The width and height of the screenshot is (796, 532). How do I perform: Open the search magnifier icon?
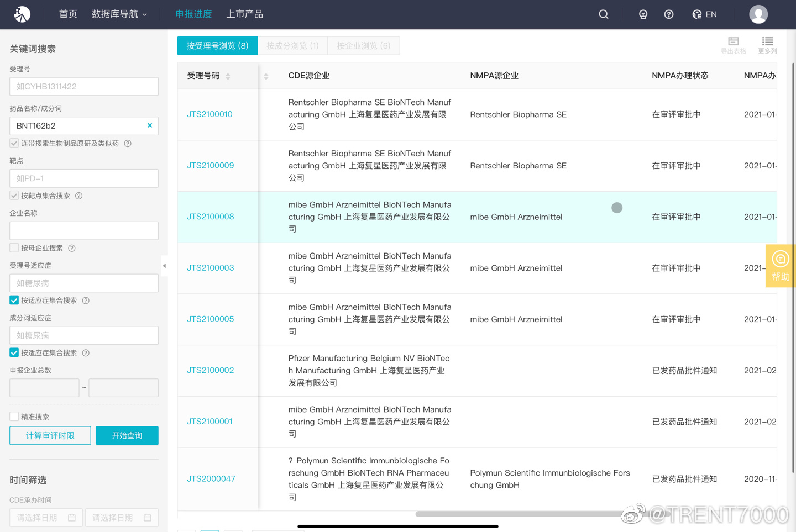(x=604, y=14)
